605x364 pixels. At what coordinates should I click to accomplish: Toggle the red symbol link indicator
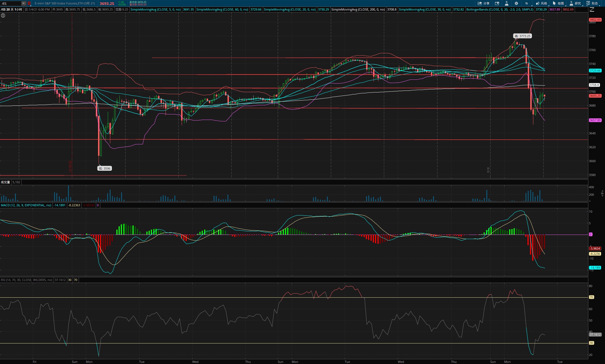point(29,3)
